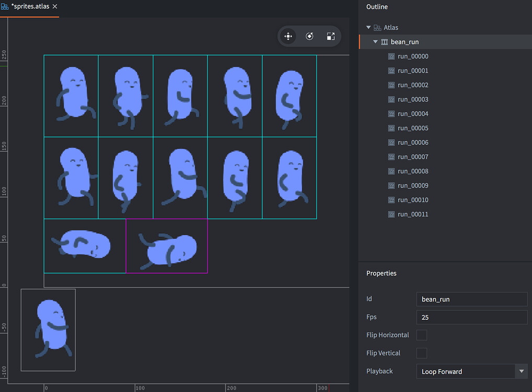Click the animation preview thumbnail at bottom left
The width and height of the screenshot is (532, 392).
pos(48,329)
